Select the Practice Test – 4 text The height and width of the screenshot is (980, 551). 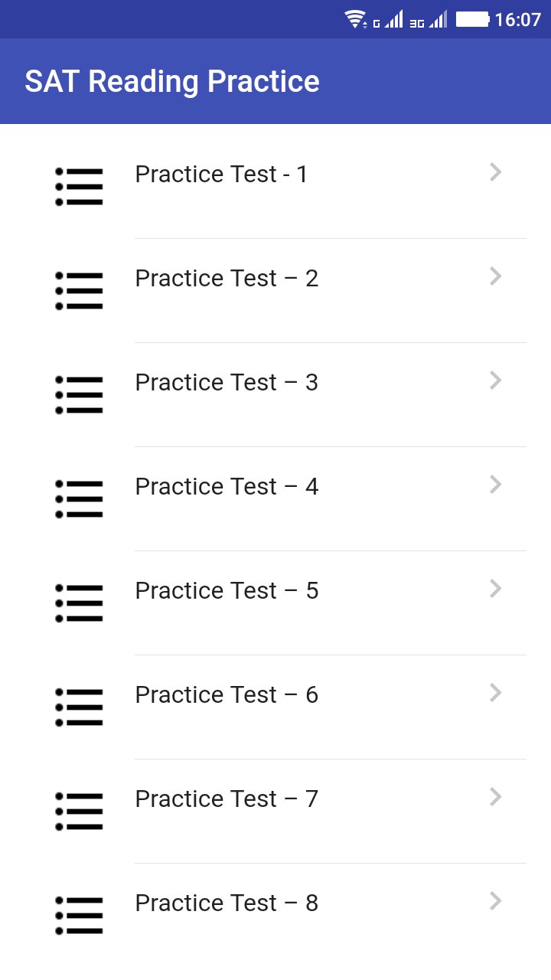[227, 487]
